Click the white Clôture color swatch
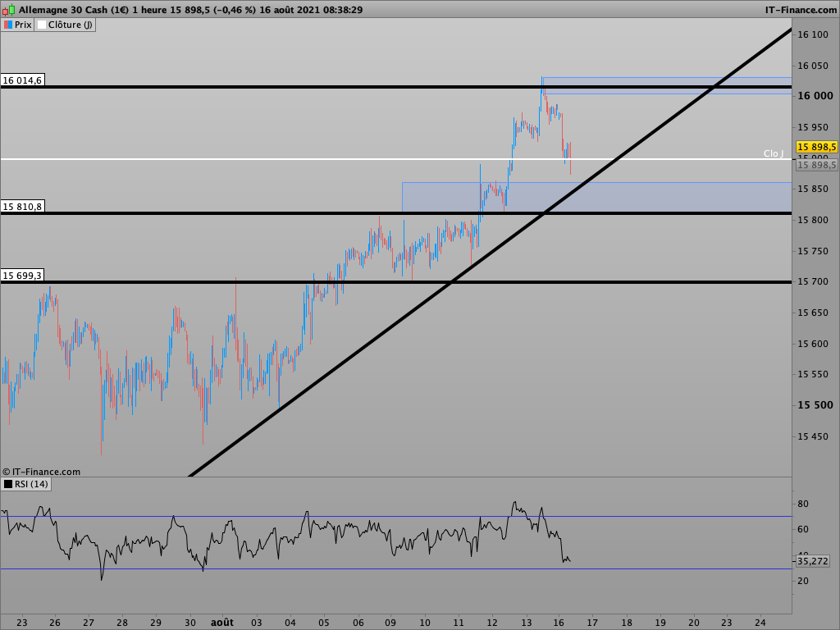This screenshot has height=630, width=840. 42,25
